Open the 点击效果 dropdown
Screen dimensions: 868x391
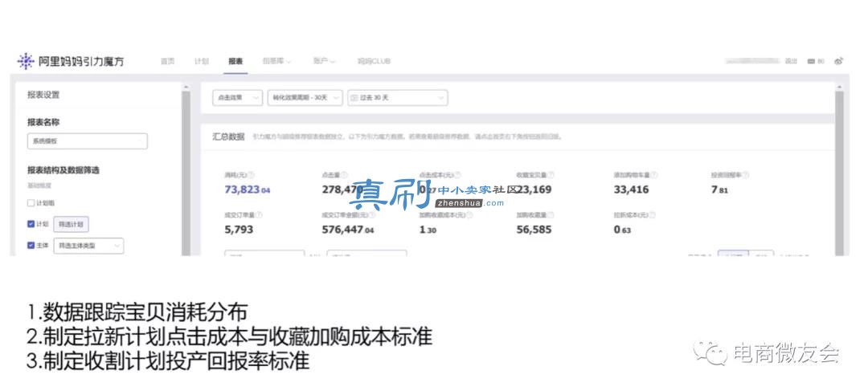[237, 98]
